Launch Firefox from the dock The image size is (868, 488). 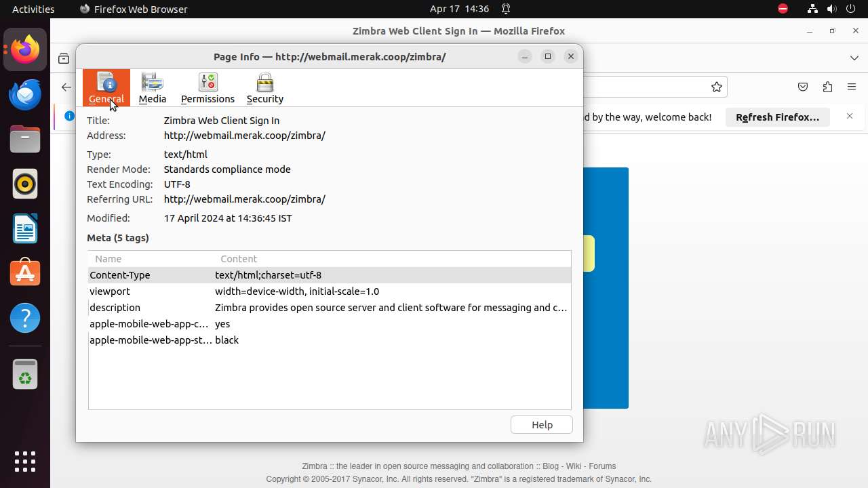click(x=25, y=49)
